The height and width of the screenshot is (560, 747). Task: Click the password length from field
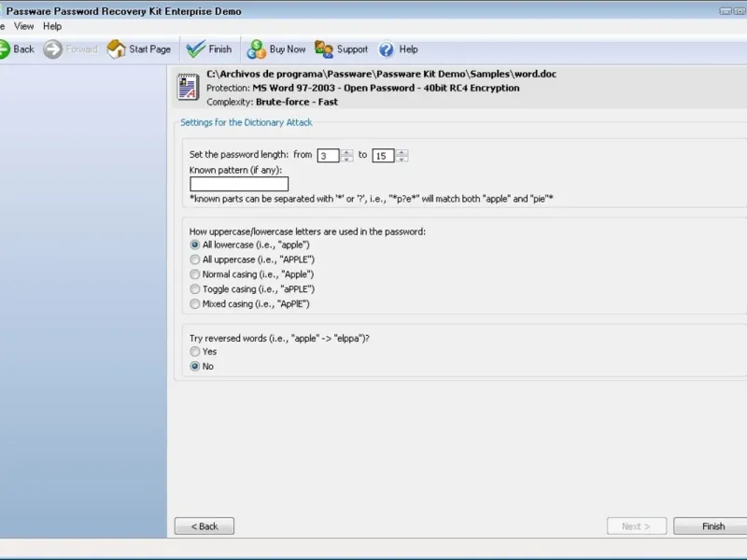329,156
